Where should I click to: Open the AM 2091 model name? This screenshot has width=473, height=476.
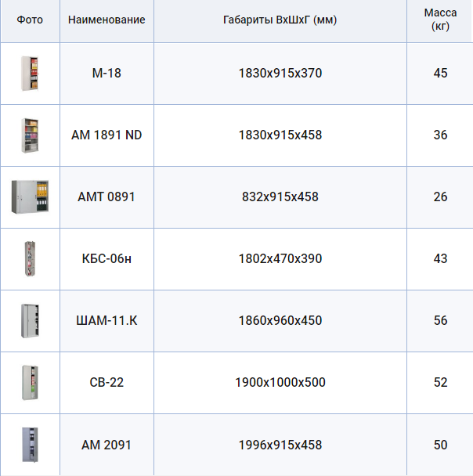107,445
